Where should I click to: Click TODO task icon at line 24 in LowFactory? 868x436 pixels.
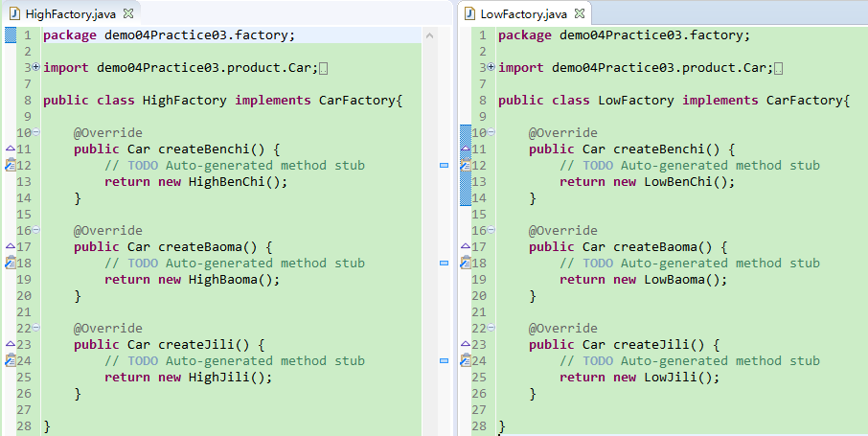(466, 360)
